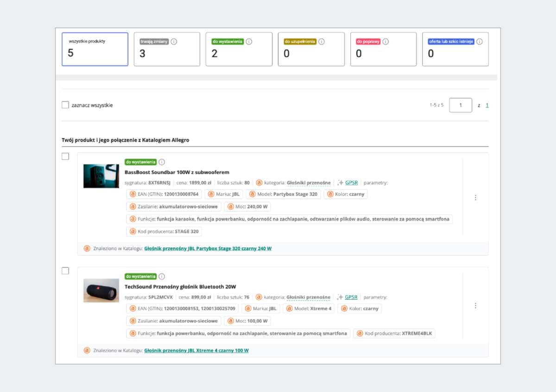Switch to the "do wystawienia" filter card
This screenshot has height=392, width=556.
point(239,49)
